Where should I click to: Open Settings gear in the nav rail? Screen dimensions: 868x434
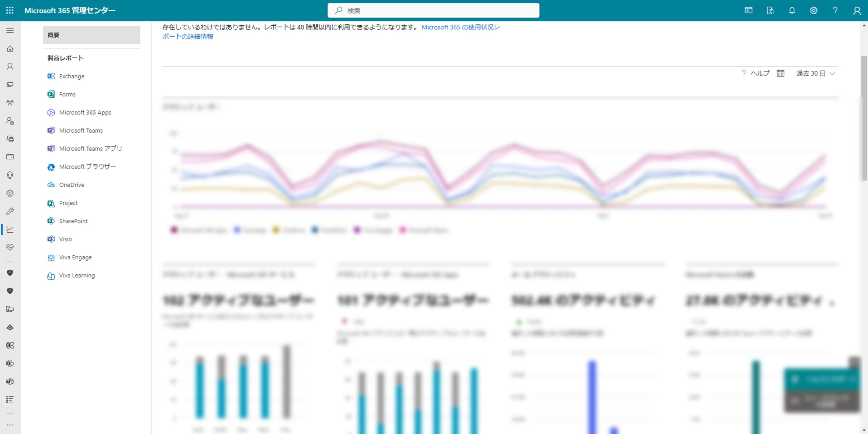click(10, 193)
